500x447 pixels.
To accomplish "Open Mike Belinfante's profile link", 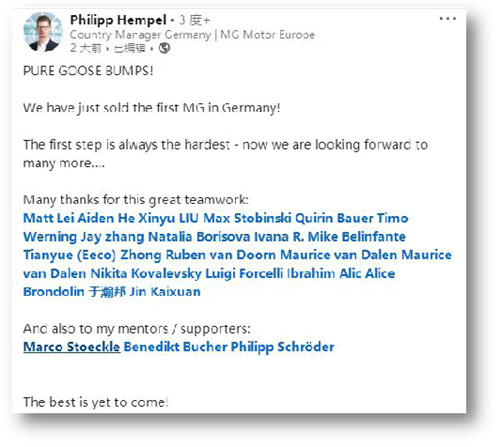I will click(x=357, y=237).
